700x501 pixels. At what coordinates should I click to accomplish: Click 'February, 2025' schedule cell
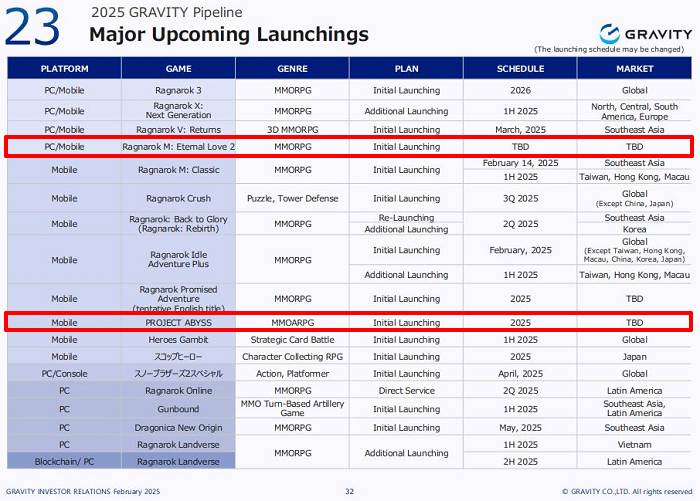tap(520, 250)
